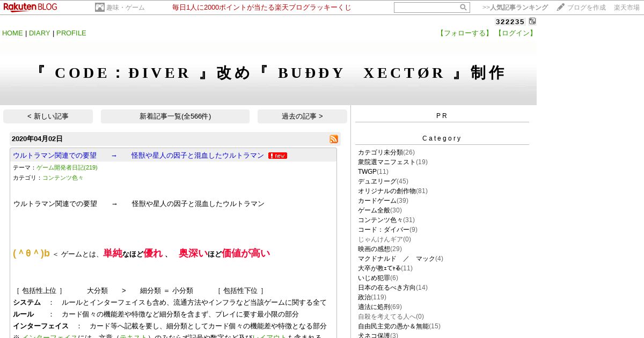Open category 政治(119)
The image size is (644, 338).
372,297
